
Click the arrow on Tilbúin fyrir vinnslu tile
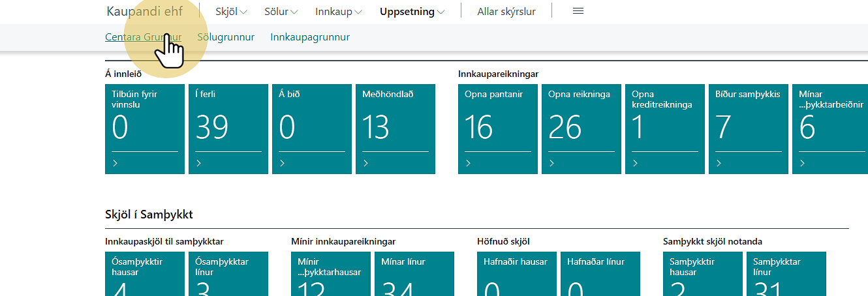pyautogui.click(x=116, y=163)
